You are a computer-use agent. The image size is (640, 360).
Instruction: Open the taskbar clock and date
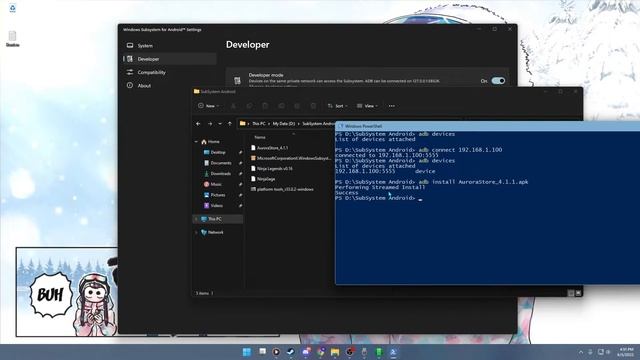click(x=626, y=352)
